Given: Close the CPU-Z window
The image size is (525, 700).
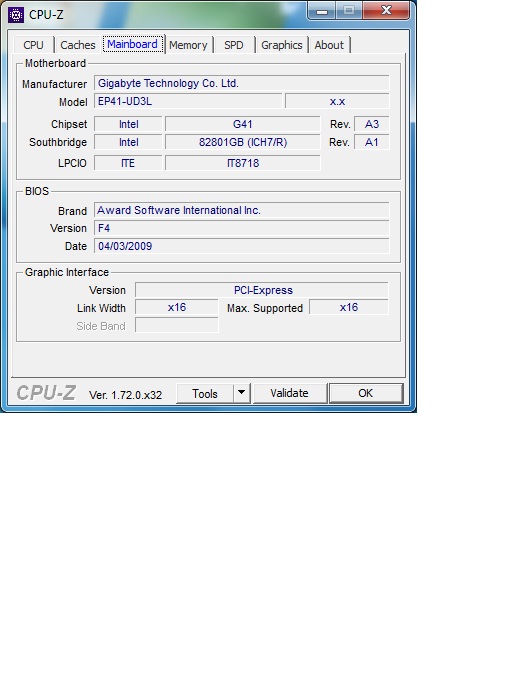Looking at the screenshot, I should point(387,11).
